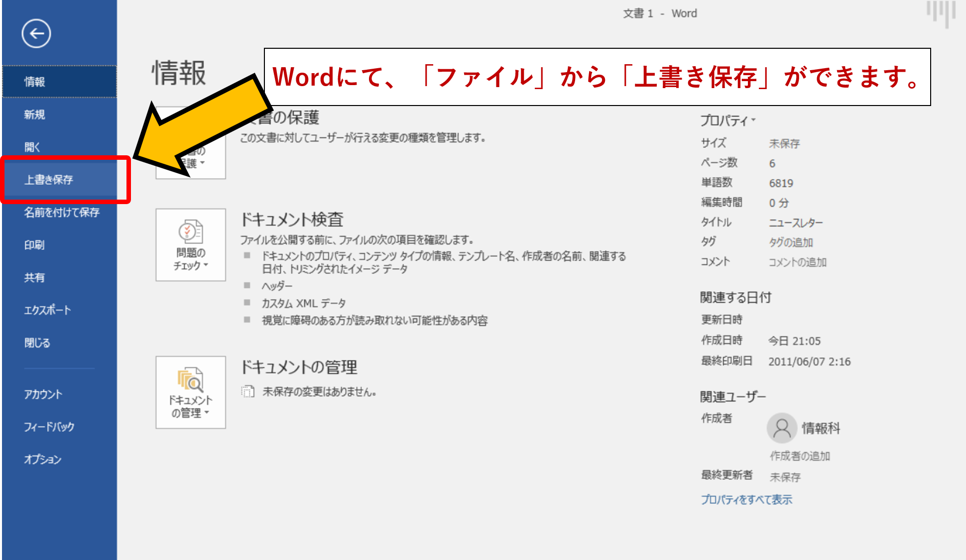Click the created time 今日 21:05
966x560 pixels.
click(794, 341)
